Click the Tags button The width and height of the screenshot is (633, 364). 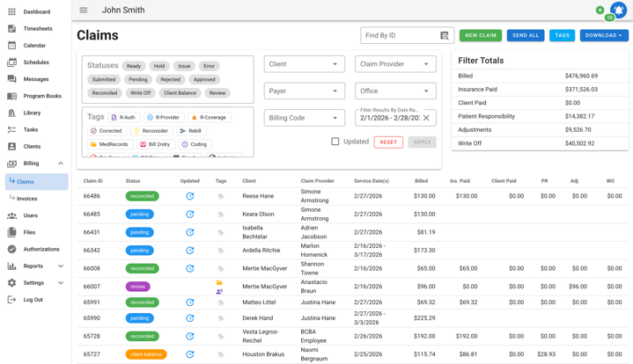[x=562, y=35]
